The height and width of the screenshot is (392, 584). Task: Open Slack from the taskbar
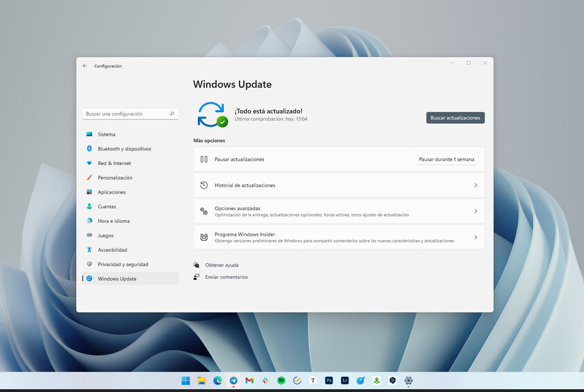(x=266, y=380)
